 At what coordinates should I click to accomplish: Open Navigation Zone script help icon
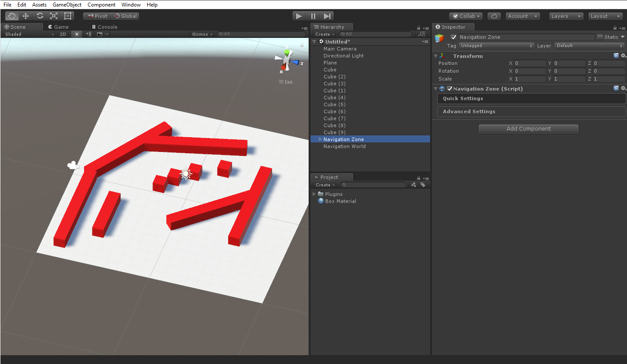(x=616, y=88)
